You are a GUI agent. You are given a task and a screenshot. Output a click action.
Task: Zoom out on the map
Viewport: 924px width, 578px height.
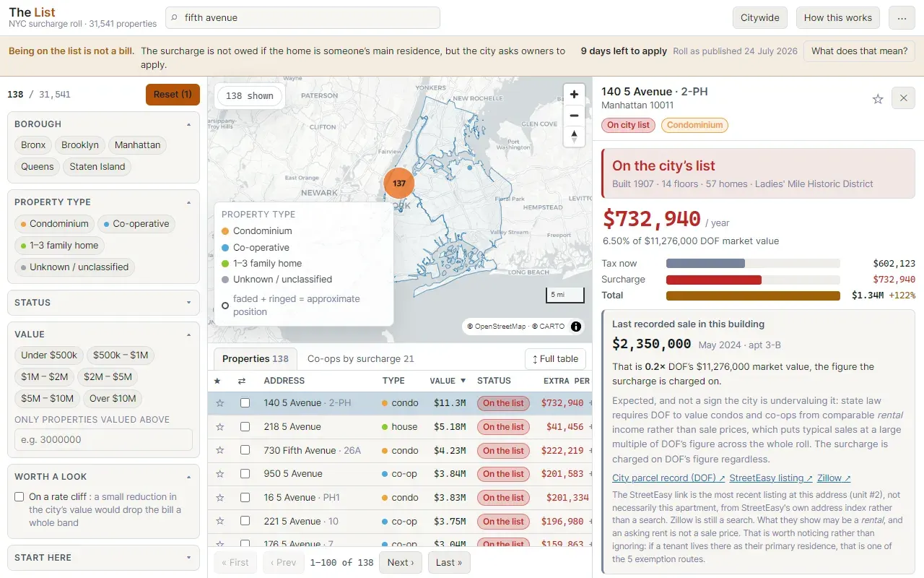point(574,116)
